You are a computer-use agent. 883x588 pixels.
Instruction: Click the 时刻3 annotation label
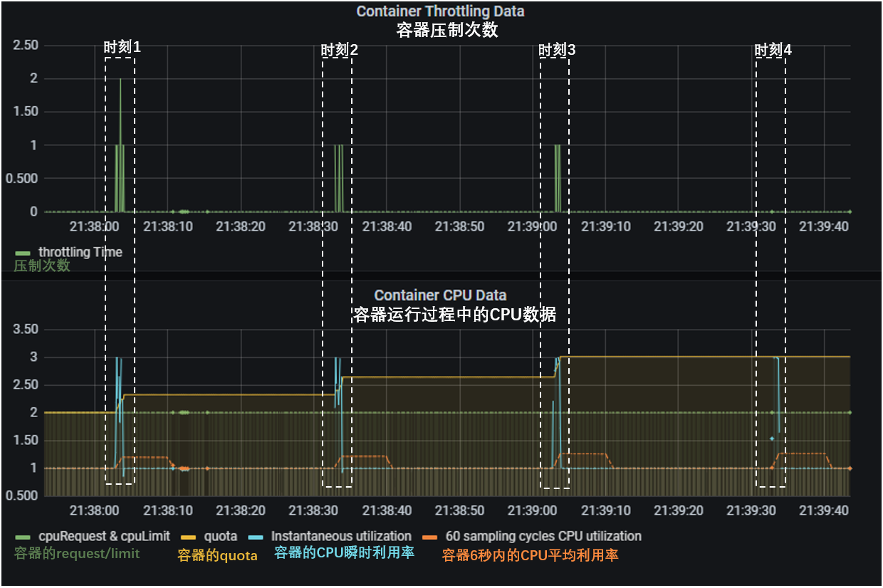tap(556, 50)
